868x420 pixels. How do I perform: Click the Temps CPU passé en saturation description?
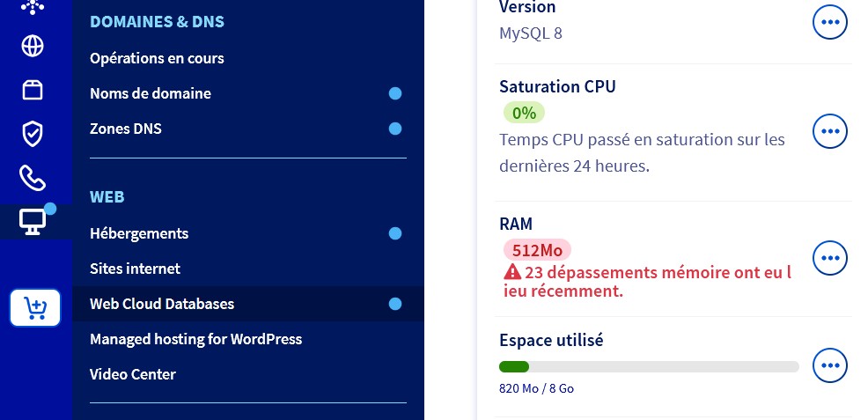point(642,152)
